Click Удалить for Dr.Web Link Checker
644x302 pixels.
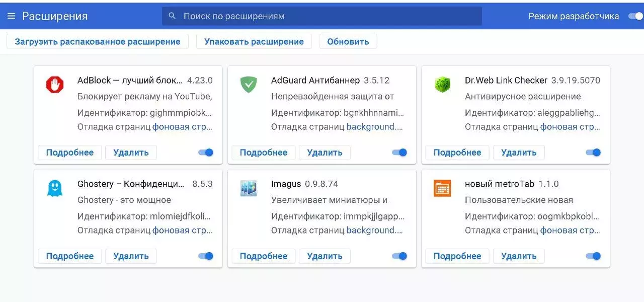pyautogui.click(x=519, y=153)
